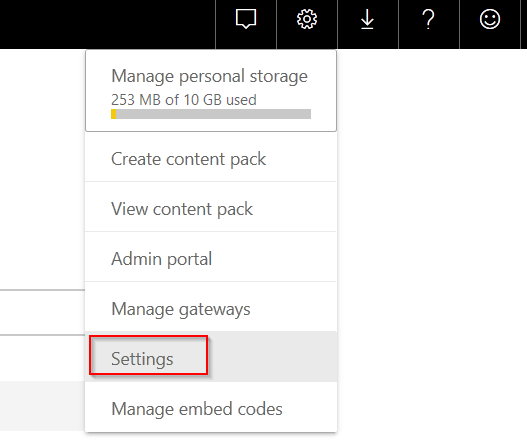Click the yellow used-storage segment

(114, 114)
